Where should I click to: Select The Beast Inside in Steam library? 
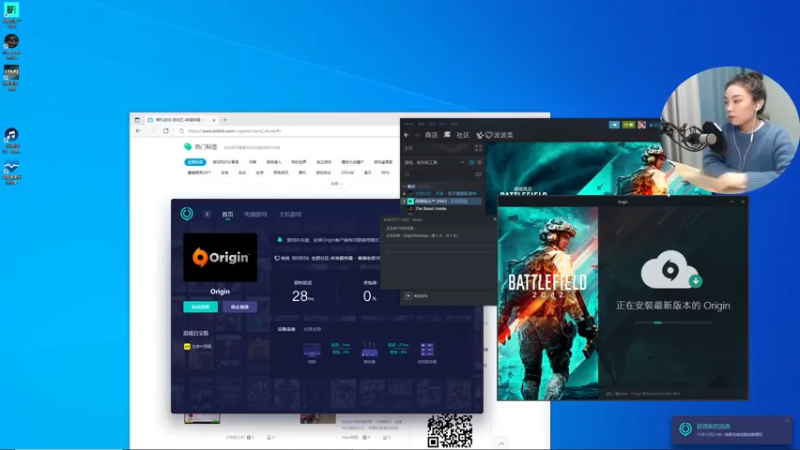(x=431, y=209)
